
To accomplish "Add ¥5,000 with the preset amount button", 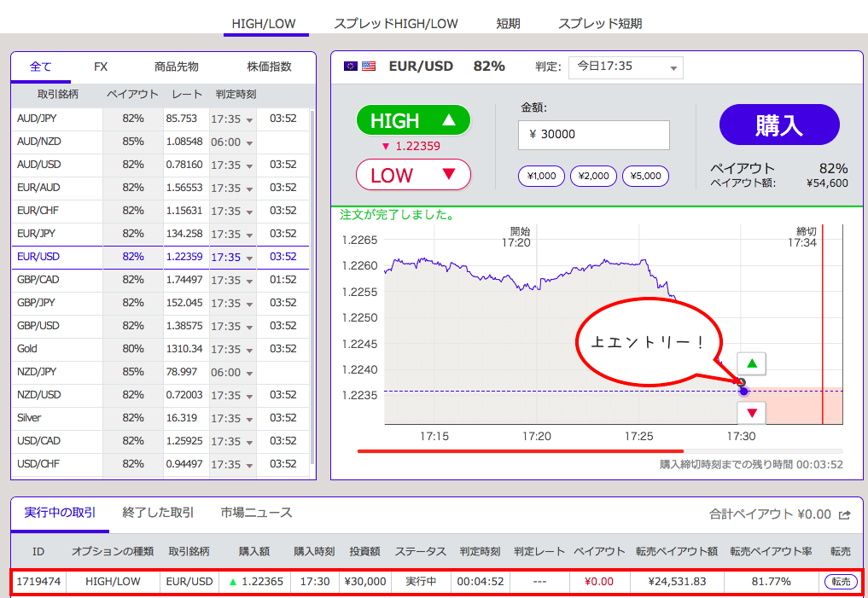I will point(645,177).
